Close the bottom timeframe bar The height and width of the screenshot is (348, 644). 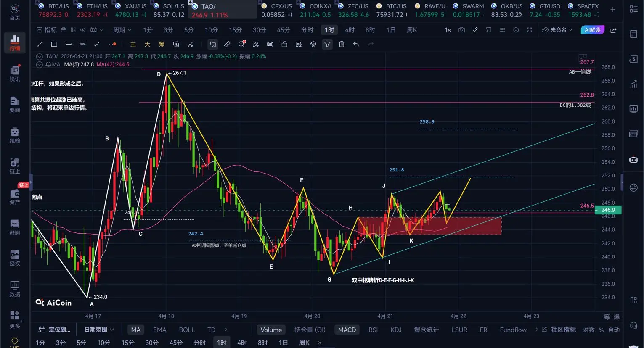(x=320, y=343)
